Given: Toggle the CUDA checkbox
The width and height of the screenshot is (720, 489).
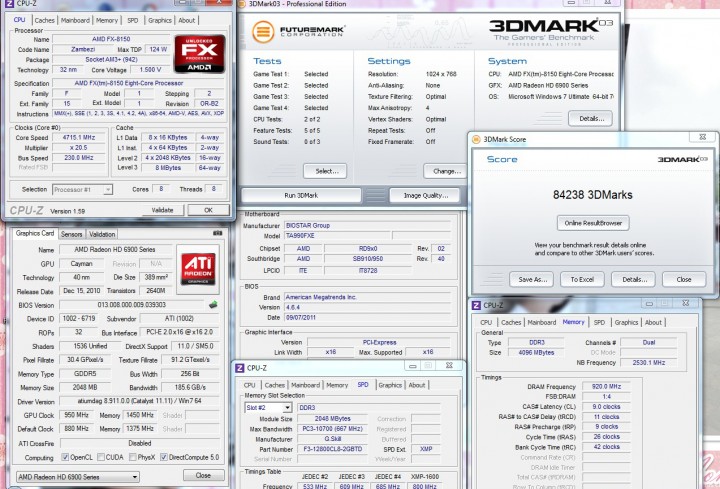Looking at the screenshot, I should pos(101,457).
